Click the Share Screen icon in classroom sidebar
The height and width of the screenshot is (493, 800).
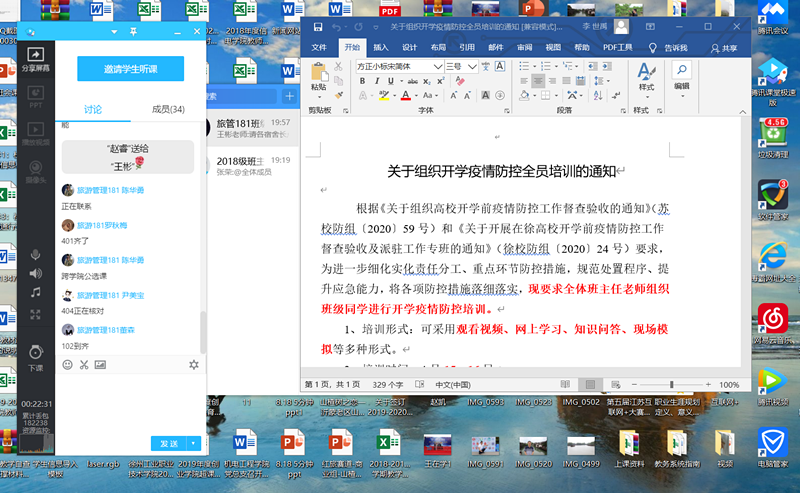point(35,58)
